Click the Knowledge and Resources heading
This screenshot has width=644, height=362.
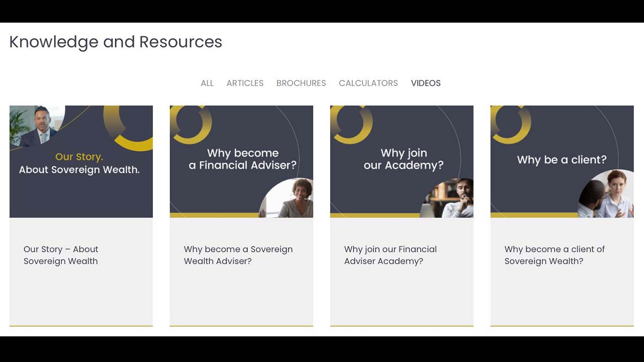(x=116, y=42)
